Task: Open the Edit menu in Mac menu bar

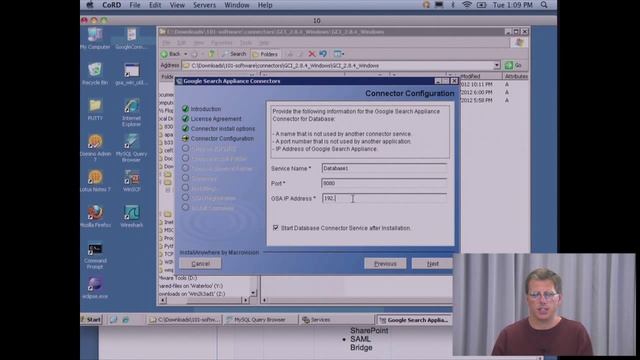Action: (x=155, y=5)
